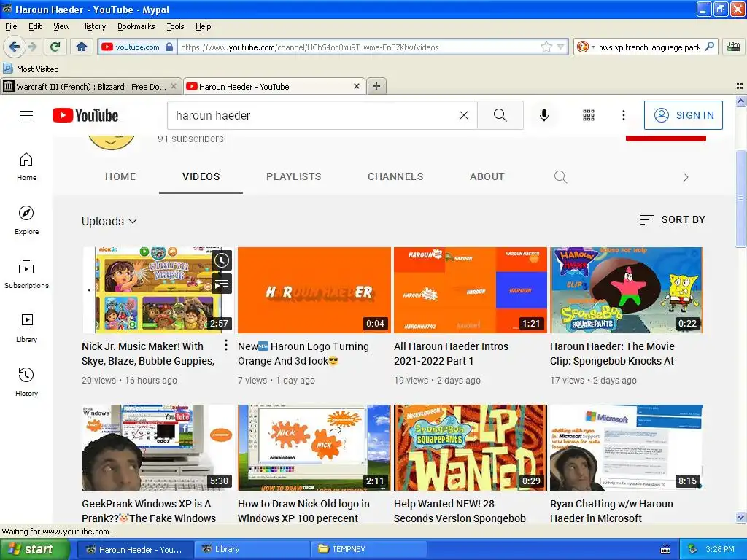
Task: Add Nick Jr. video to queue
Action: pyautogui.click(x=222, y=284)
